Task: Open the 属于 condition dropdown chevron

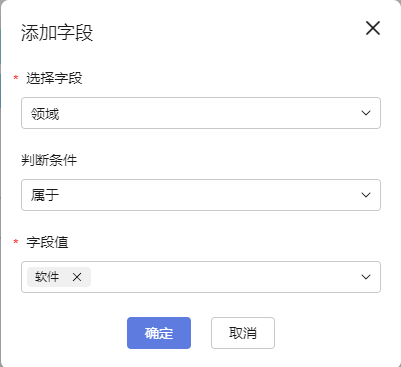Action: tap(366, 195)
